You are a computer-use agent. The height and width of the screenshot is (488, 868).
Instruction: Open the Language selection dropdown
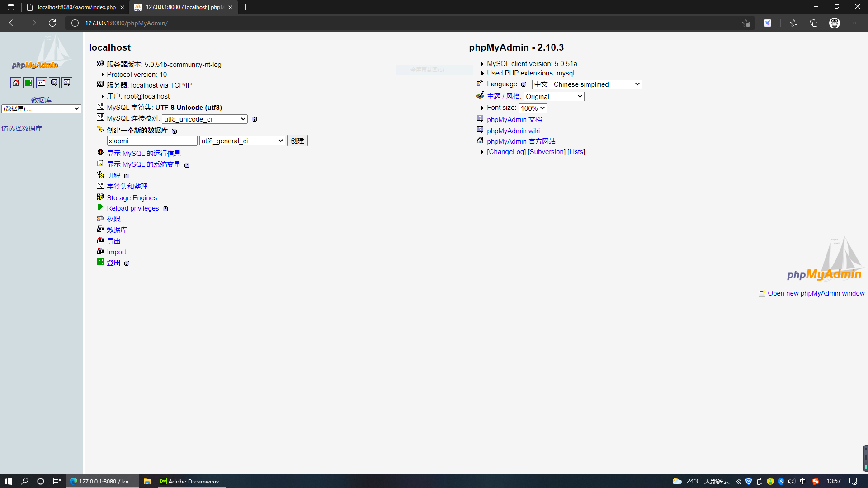[x=587, y=84]
